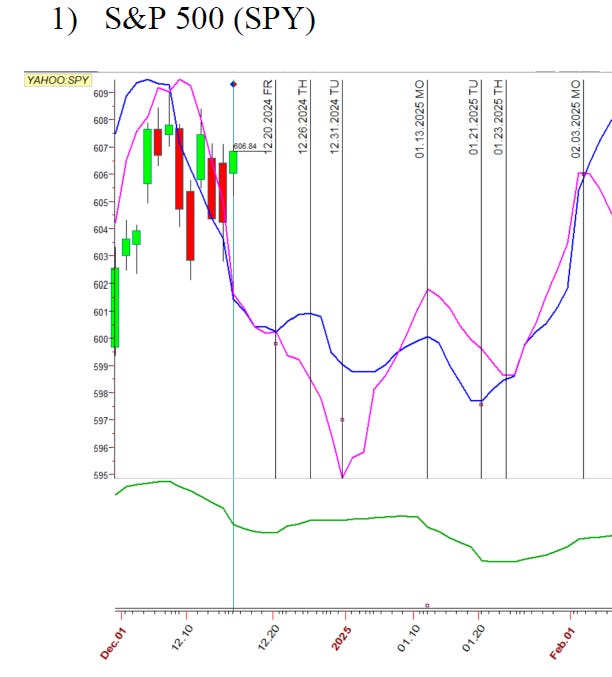Viewport: 612px width, 677px height.
Task: Click the 609 price axis label
Action: click(100, 93)
